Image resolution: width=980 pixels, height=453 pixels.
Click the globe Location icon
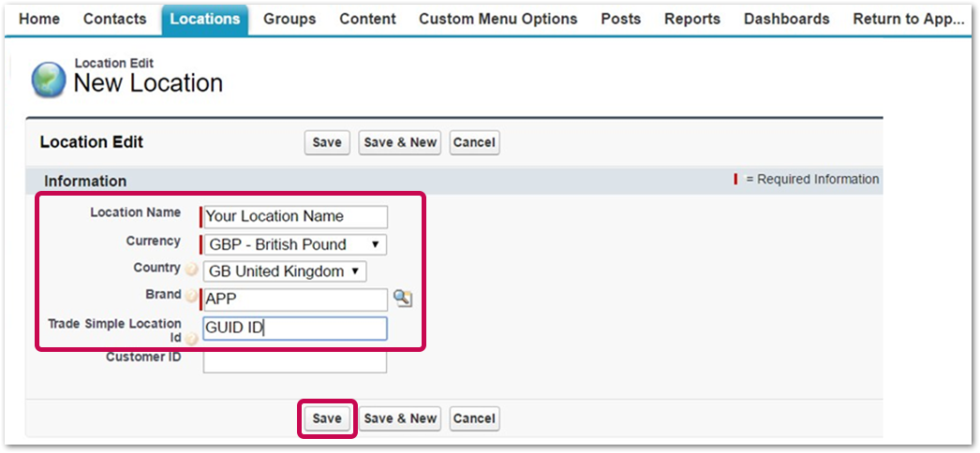pos(48,80)
